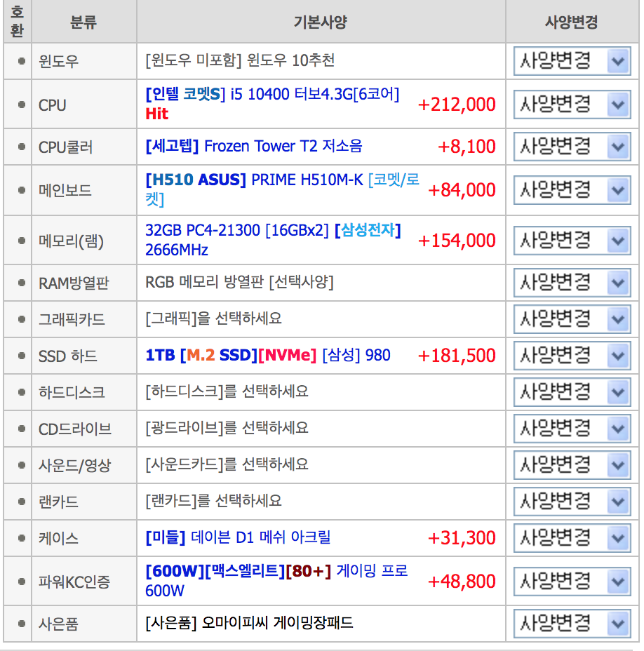Click the 오마이피씨 게이밍장패드 gift text
This screenshot has height=651, width=644.
(249, 623)
